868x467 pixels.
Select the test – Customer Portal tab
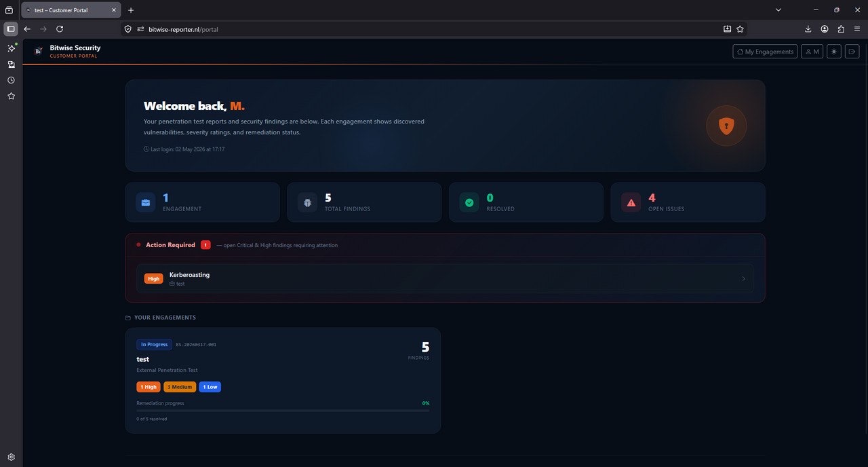click(71, 10)
